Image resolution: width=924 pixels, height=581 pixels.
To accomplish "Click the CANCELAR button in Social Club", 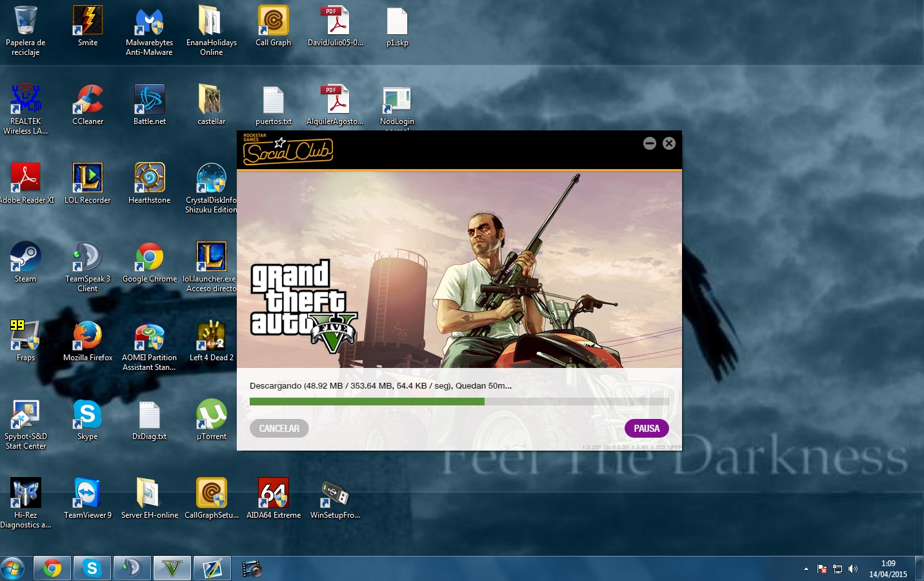I will tap(279, 429).
